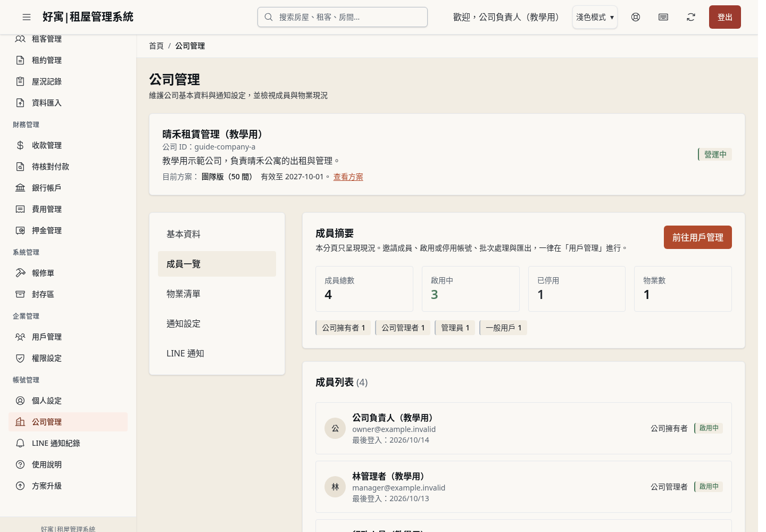Click the keyboard shortcuts icon in header
The width and height of the screenshot is (766, 532).
point(663,17)
